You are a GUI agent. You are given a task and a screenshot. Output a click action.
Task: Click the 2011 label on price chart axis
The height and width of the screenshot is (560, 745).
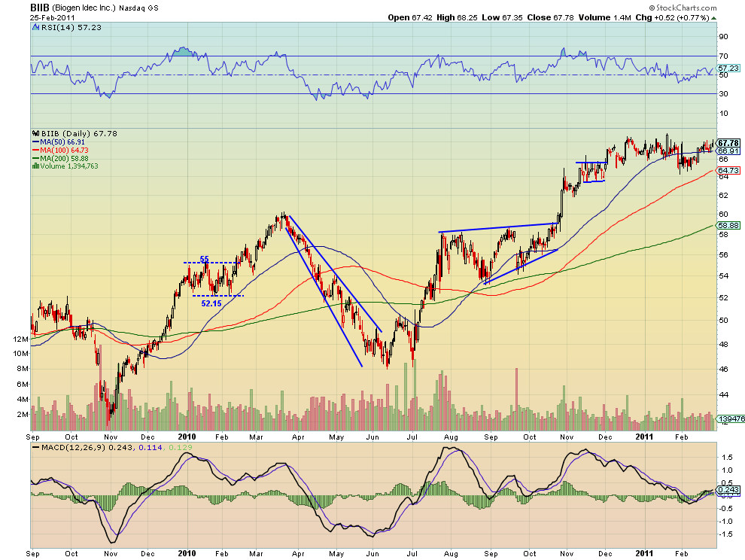pos(644,437)
